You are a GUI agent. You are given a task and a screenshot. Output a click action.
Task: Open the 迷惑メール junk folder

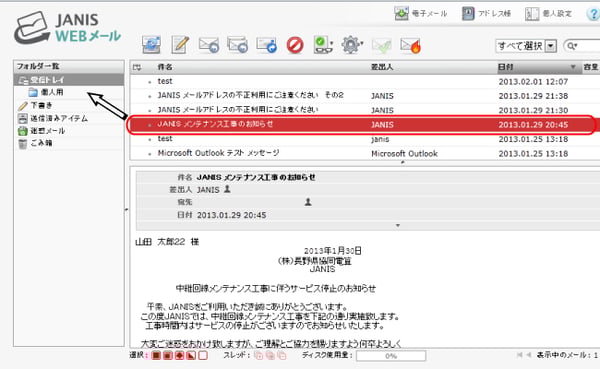[47, 131]
